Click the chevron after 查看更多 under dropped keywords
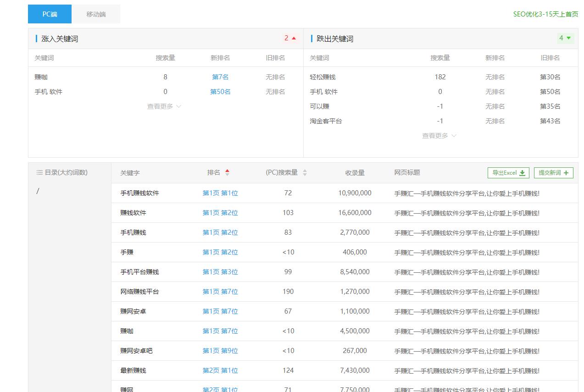 click(x=454, y=136)
